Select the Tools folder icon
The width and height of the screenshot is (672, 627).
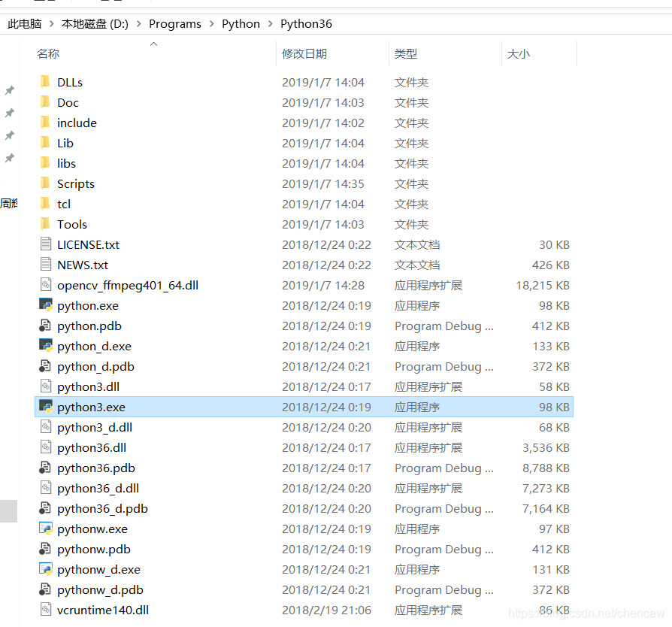point(45,224)
